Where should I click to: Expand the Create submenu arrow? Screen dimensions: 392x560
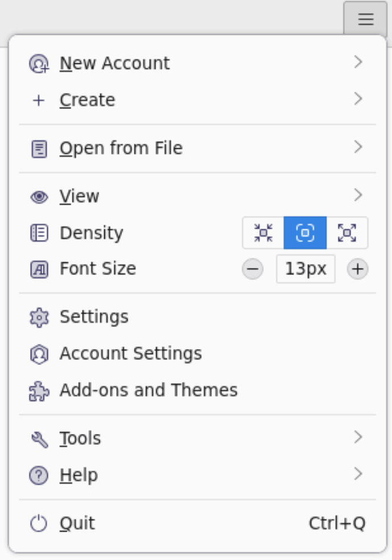358,99
